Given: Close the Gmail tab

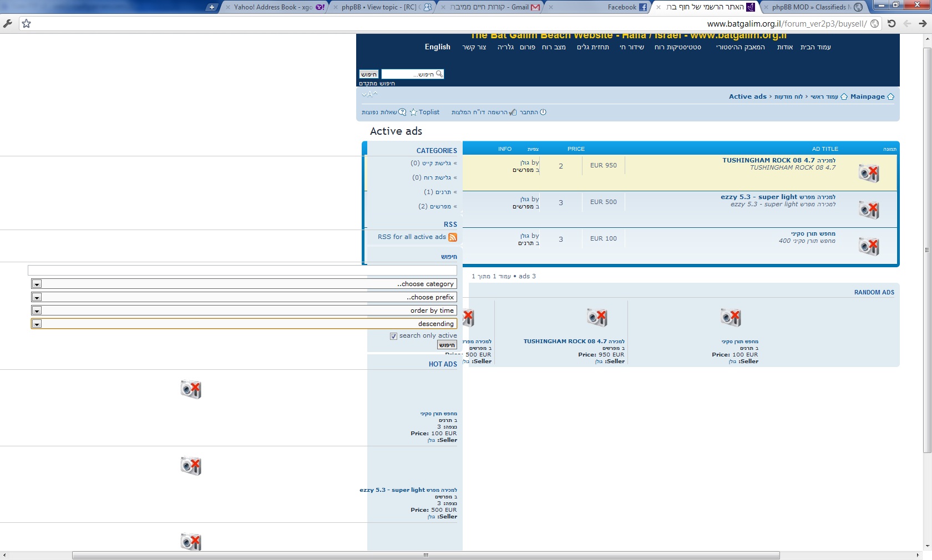Looking at the screenshot, I should 443,7.
